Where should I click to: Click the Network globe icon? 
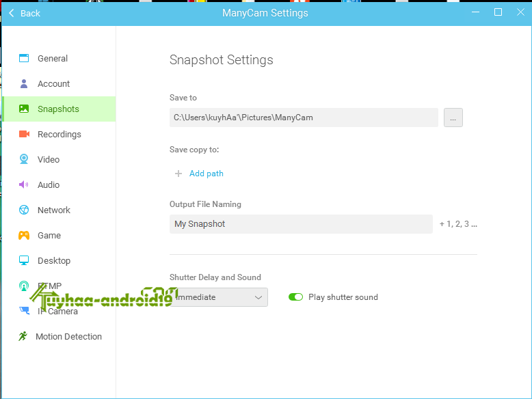click(x=24, y=210)
